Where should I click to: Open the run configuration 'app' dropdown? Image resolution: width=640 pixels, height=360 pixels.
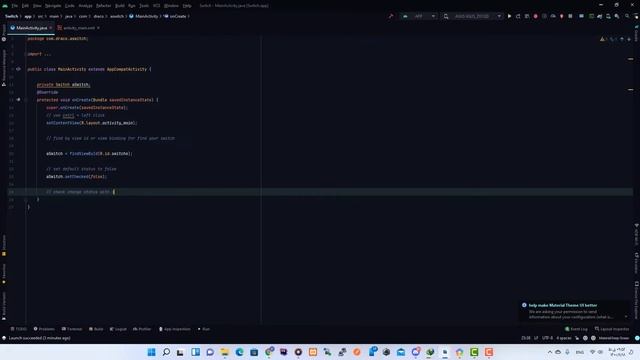click(x=419, y=16)
